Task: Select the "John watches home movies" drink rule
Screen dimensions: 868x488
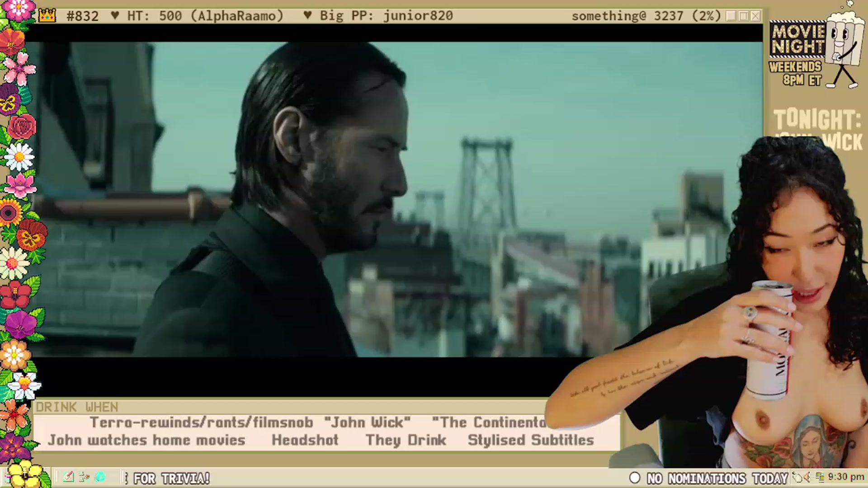Action: [x=146, y=440]
